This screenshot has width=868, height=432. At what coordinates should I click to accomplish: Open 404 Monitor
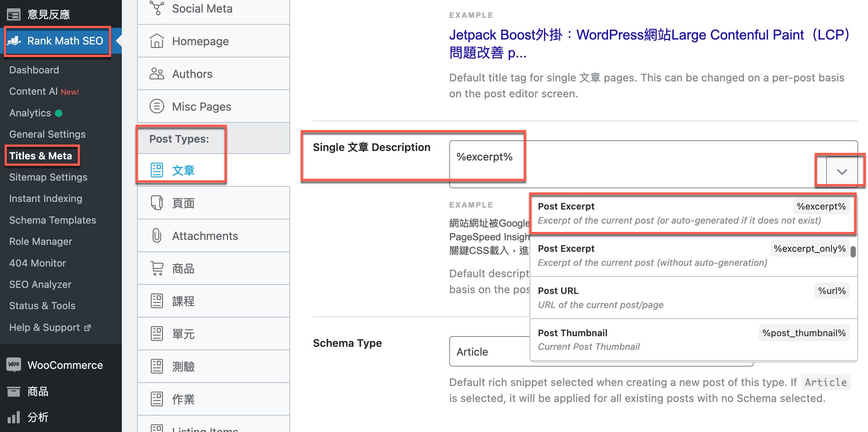(38, 263)
